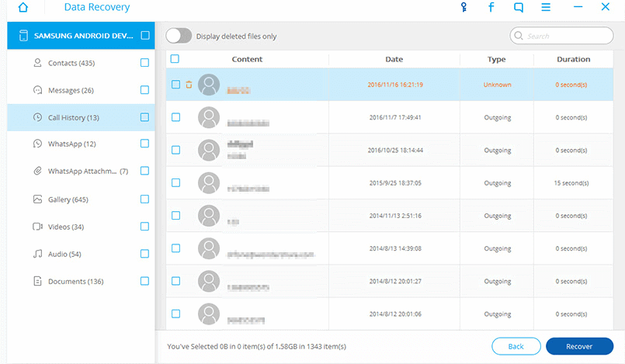
Task: Click the Videos camera icon
Action: pos(37,227)
